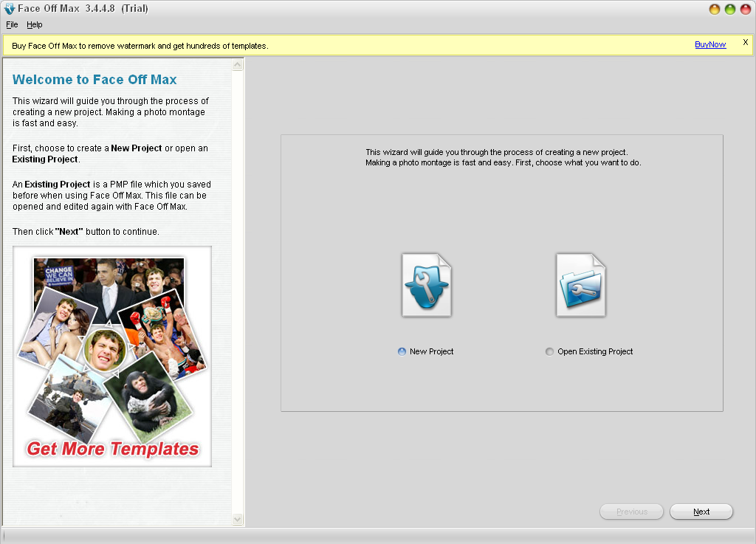Viewport: 756px width, 544px height.
Task: Open the Help menu
Action: click(34, 24)
